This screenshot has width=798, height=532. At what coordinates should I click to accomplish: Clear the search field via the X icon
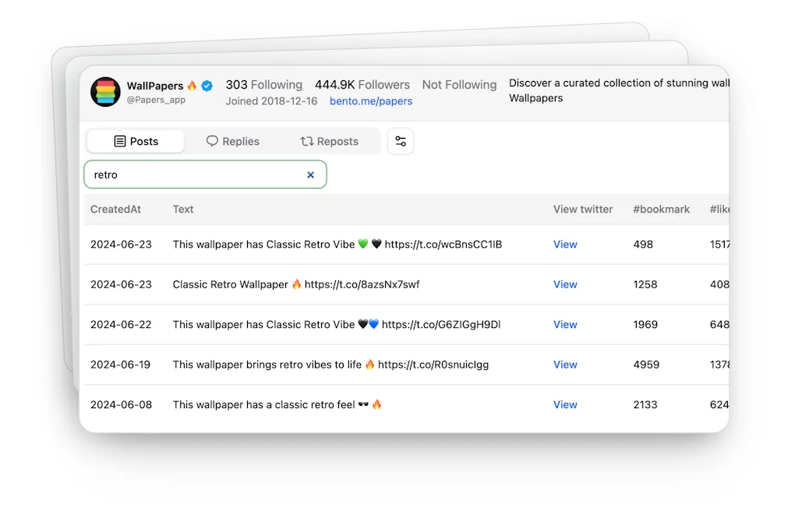[310, 174]
